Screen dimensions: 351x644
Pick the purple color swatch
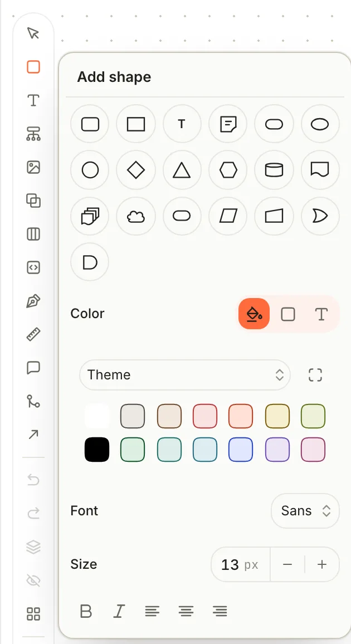[277, 450]
